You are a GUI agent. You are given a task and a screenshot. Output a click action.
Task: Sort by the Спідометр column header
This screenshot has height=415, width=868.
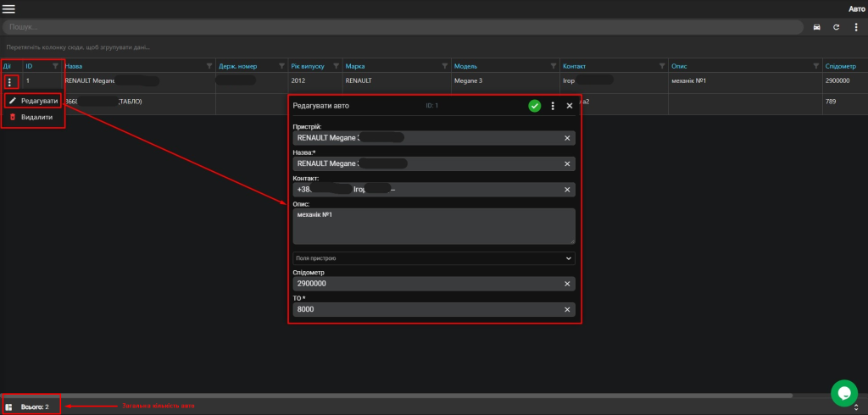tap(840, 66)
